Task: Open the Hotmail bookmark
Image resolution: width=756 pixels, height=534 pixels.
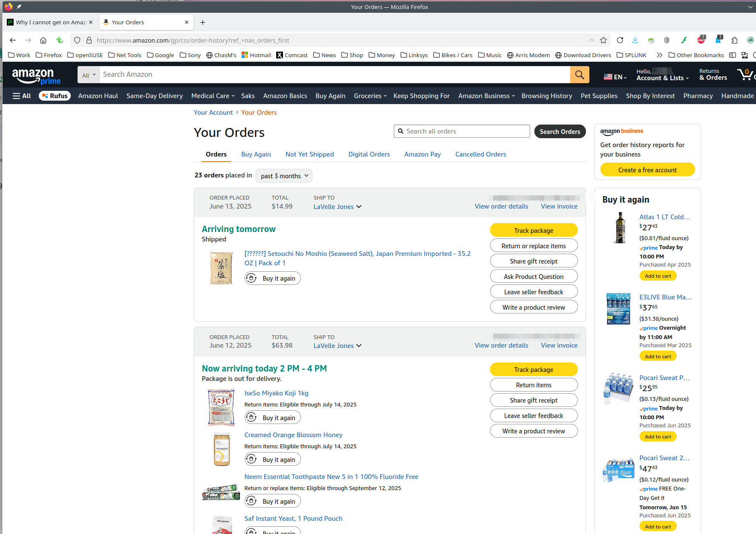Action: coord(256,55)
